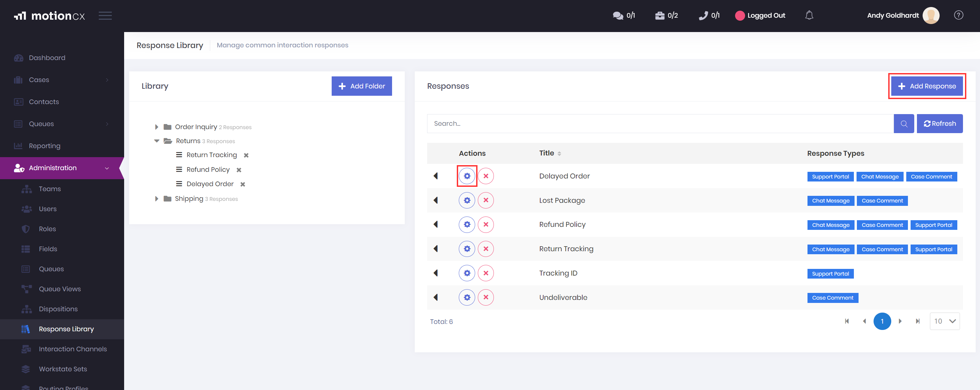The image size is (980, 390).
Task: Open Queue Views under Administration
Action: [x=60, y=289]
